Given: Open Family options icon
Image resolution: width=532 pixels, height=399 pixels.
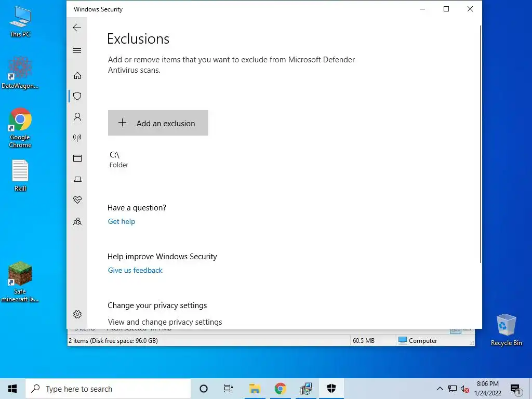Looking at the screenshot, I should (x=77, y=221).
